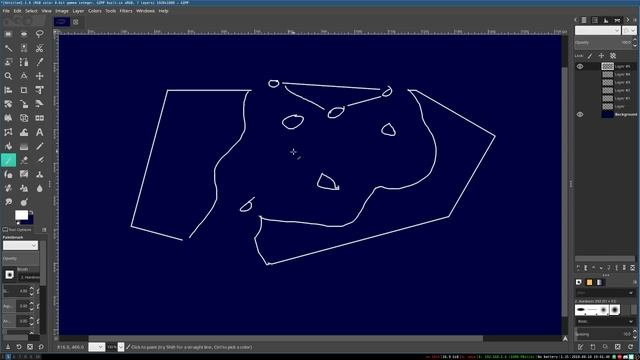Toggle lock position and size icon
The width and height of the screenshot is (640, 360).
click(x=601, y=56)
